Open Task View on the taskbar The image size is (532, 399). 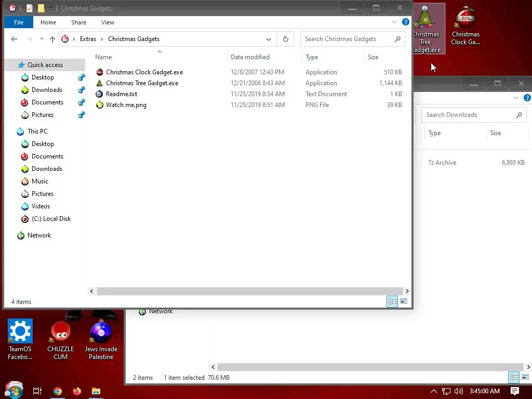point(37,391)
